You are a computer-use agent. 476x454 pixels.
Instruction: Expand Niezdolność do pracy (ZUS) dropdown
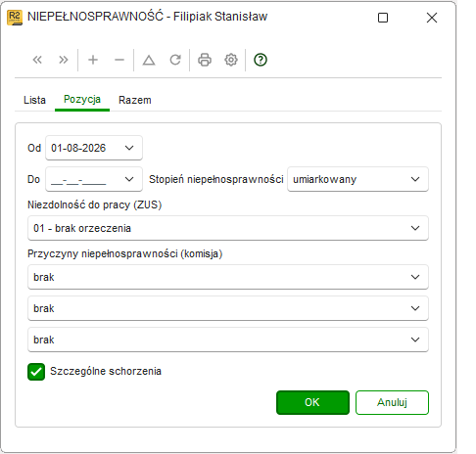coord(228,228)
